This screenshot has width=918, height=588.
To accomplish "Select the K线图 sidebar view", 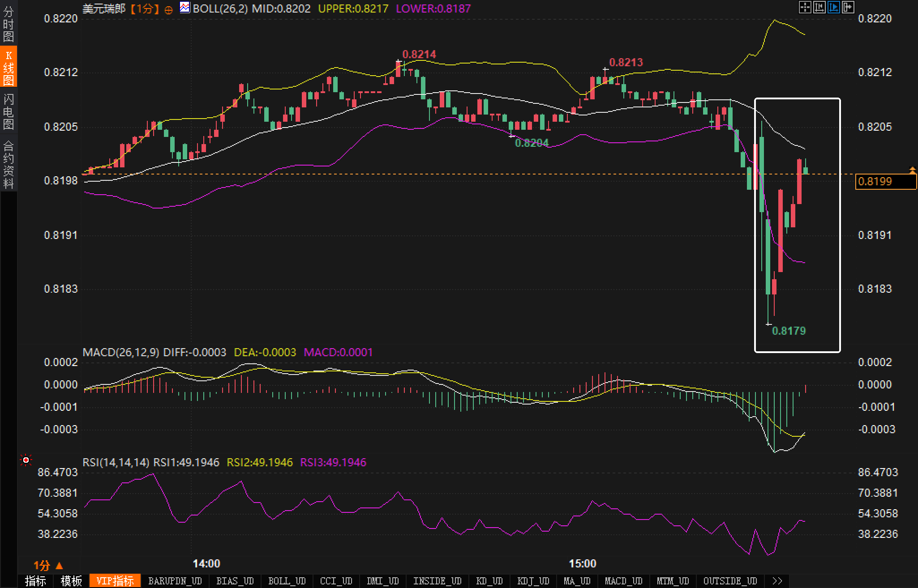I will pos(9,67).
